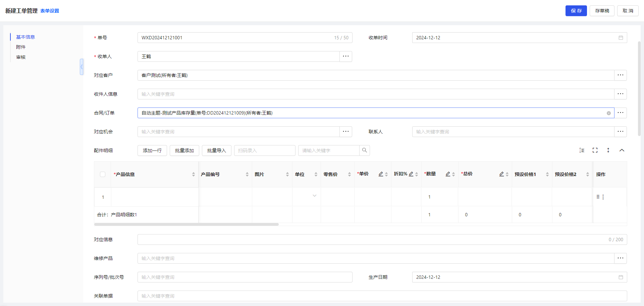644x306 pixels.
Task: Click the edit pencil in 单价 column header
Action: pyautogui.click(x=381, y=174)
